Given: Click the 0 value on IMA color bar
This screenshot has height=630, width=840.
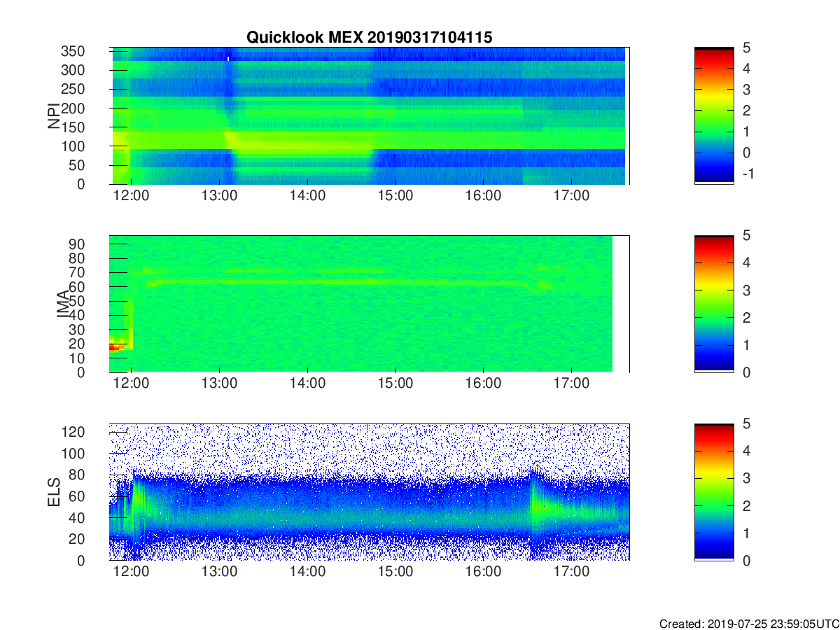Looking at the screenshot, I should 745,372.
